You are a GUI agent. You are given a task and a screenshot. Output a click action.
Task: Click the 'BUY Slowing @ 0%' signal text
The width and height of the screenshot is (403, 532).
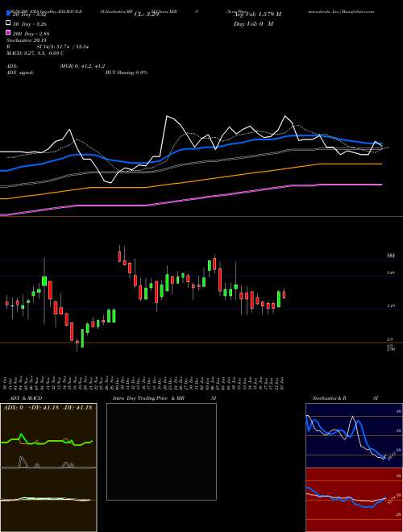point(127,73)
